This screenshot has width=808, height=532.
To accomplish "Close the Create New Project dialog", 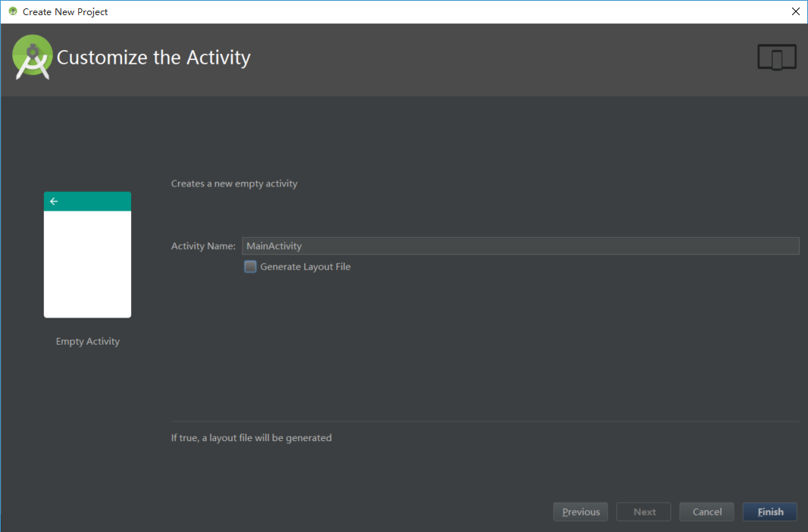I will click(x=795, y=12).
